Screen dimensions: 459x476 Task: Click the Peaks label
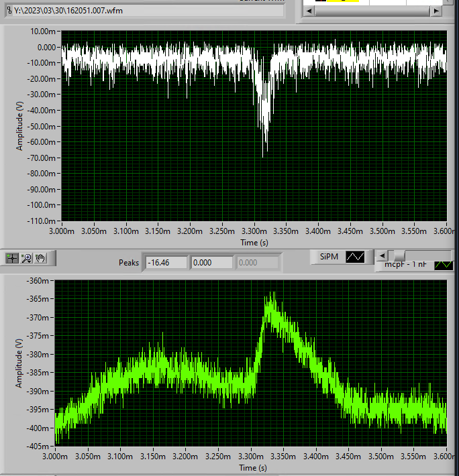click(x=129, y=263)
